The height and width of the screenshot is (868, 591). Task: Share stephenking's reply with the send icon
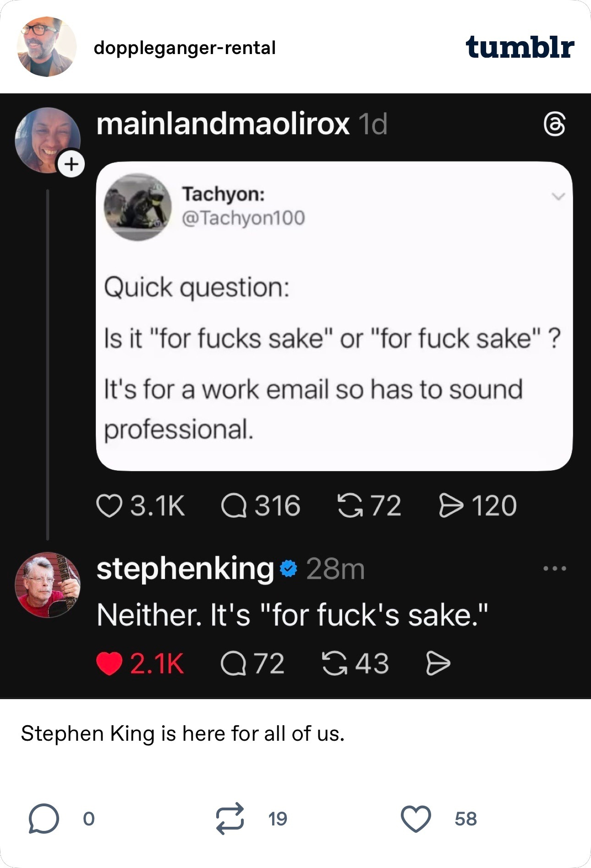[x=438, y=664]
